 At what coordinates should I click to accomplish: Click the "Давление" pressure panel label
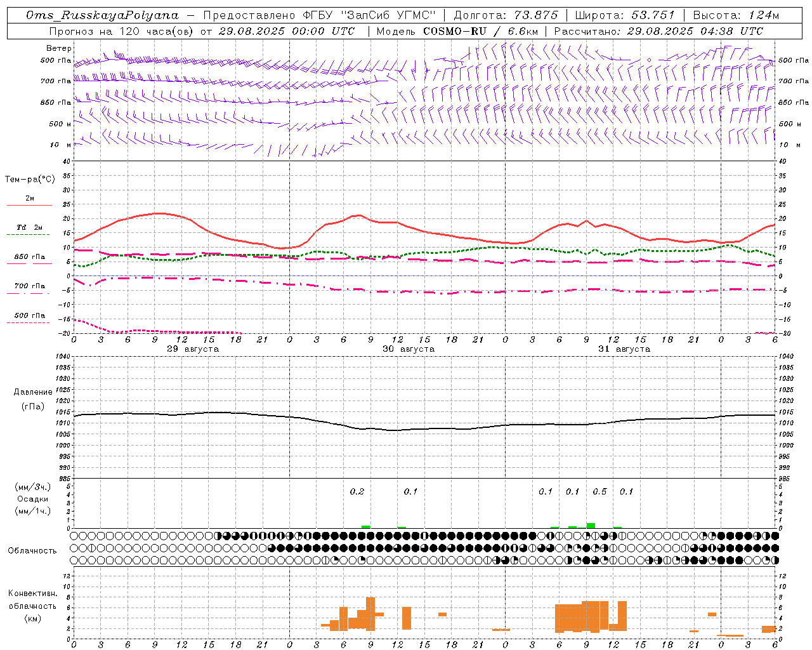click(x=32, y=392)
